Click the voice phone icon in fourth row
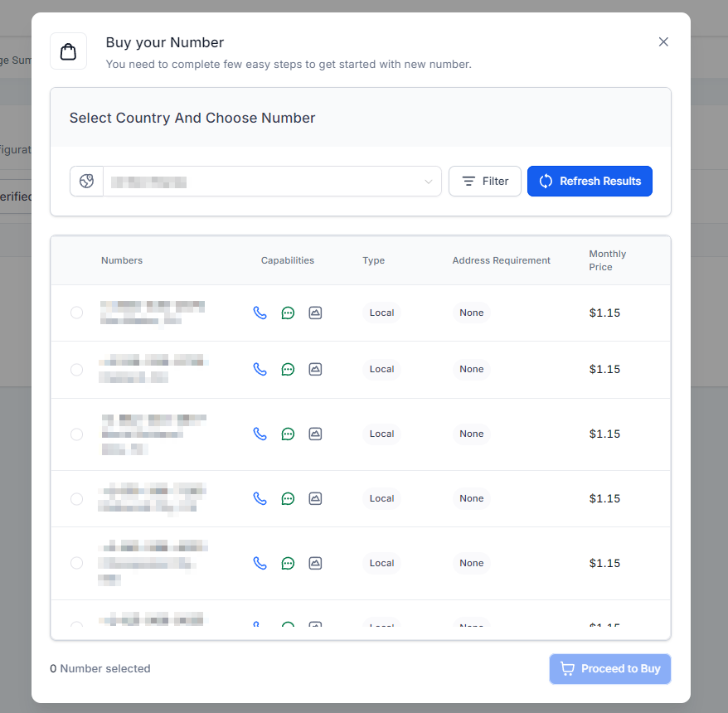The image size is (728, 713). [260, 498]
